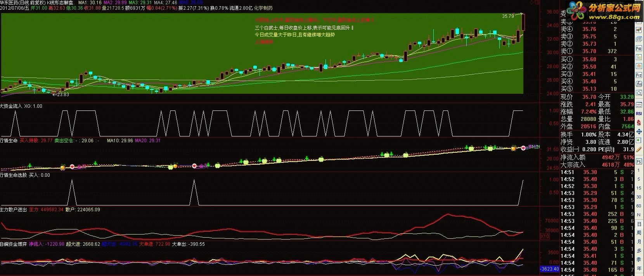Toggle the 日 daily period button
The image size is (644, 276).
639,224
